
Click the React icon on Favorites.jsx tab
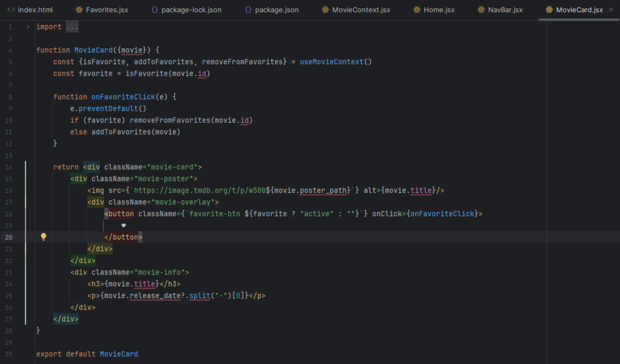pos(79,10)
